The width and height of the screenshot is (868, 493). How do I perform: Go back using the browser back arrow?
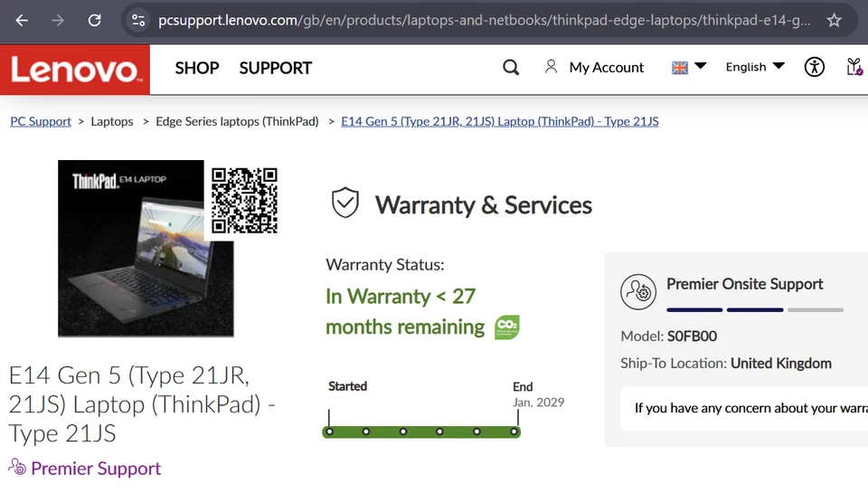22,21
